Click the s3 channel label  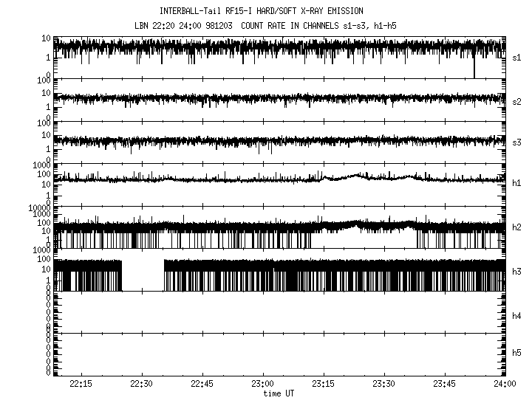(517, 141)
